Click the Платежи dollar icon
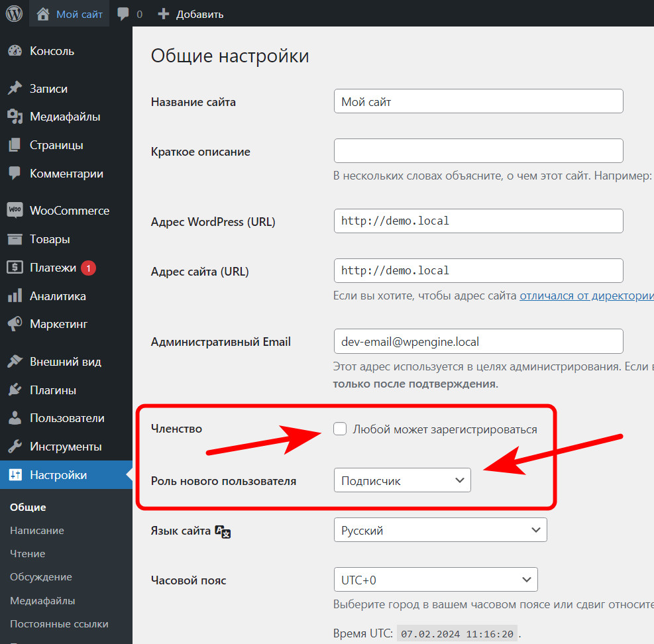654x644 pixels. click(x=15, y=268)
